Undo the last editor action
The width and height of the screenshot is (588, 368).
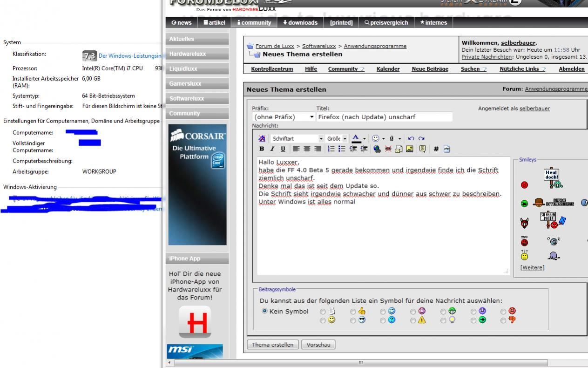tap(411, 139)
